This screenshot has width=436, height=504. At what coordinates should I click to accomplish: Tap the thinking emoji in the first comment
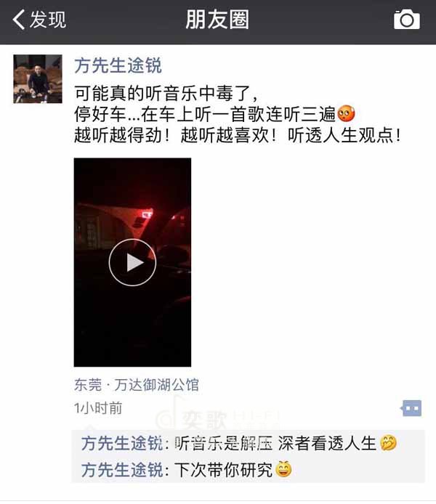coord(388,443)
